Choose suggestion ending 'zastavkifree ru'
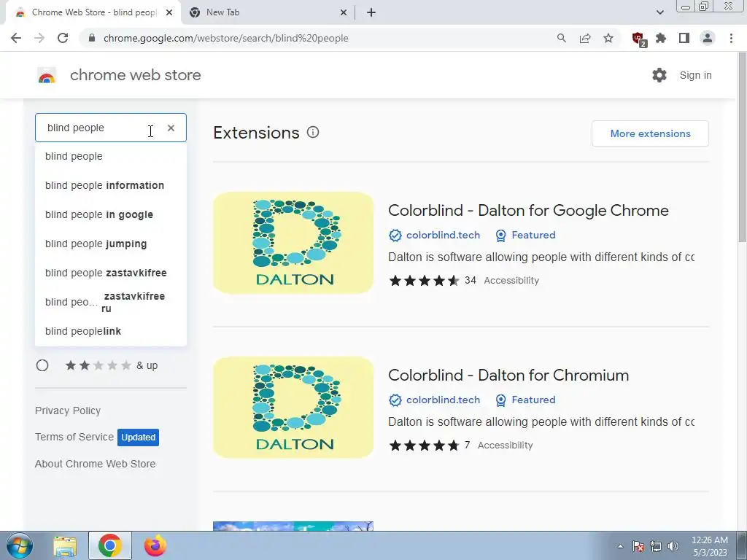 point(111,302)
